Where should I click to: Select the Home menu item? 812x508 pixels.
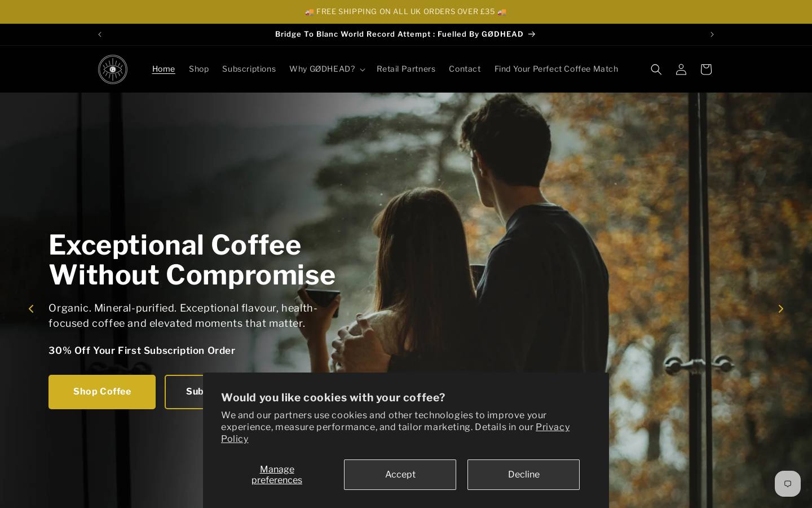[x=164, y=69]
